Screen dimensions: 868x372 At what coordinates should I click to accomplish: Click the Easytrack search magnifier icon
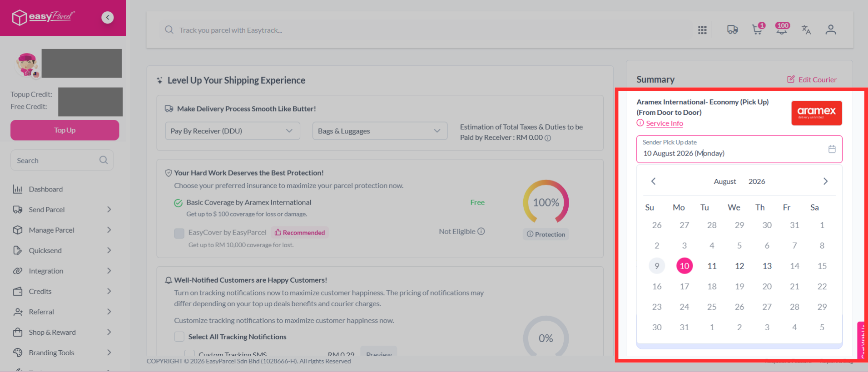(169, 30)
